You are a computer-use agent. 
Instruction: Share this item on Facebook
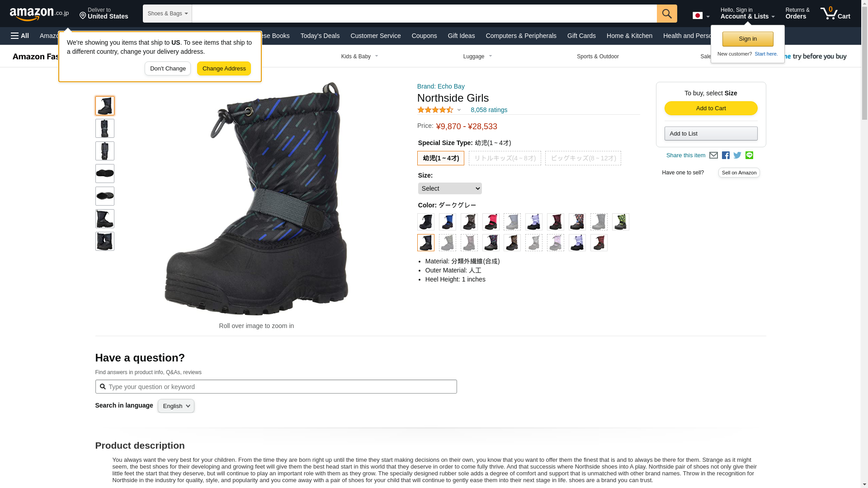(x=726, y=155)
